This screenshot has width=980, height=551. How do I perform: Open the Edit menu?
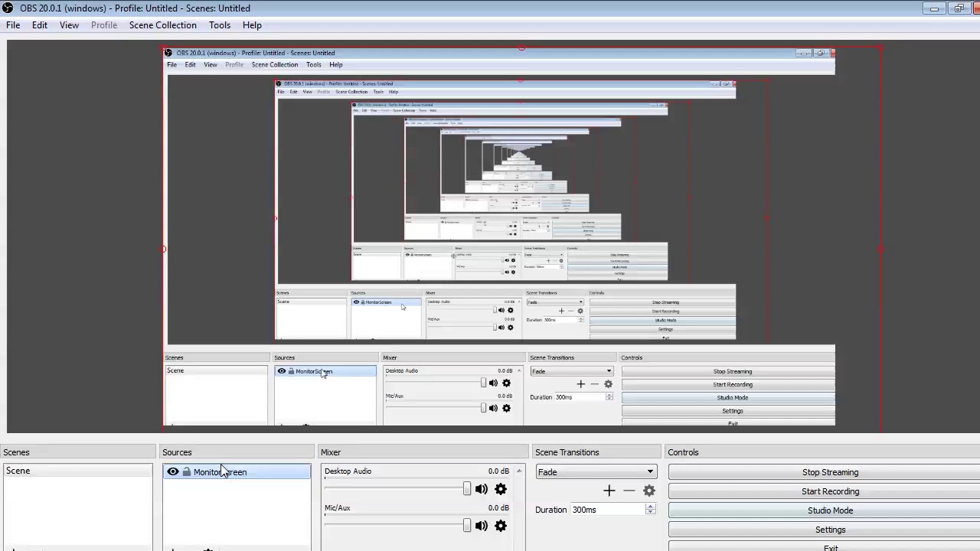(x=40, y=25)
